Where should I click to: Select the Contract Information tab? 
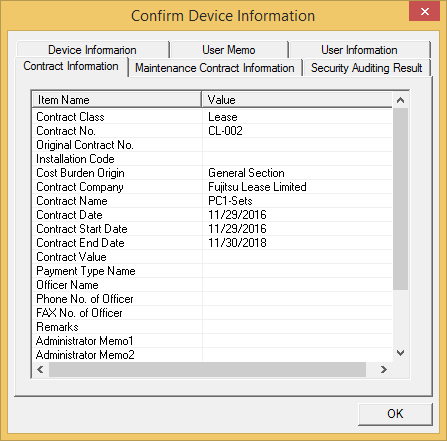[x=71, y=66]
